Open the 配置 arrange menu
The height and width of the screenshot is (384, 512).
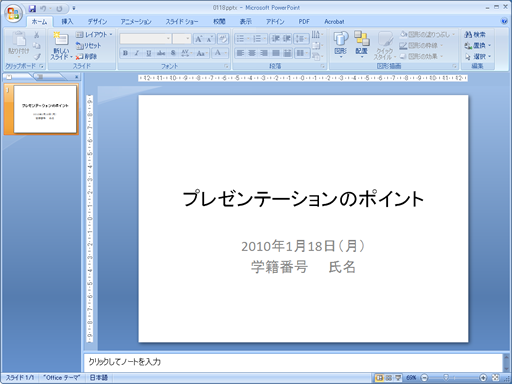(x=361, y=44)
